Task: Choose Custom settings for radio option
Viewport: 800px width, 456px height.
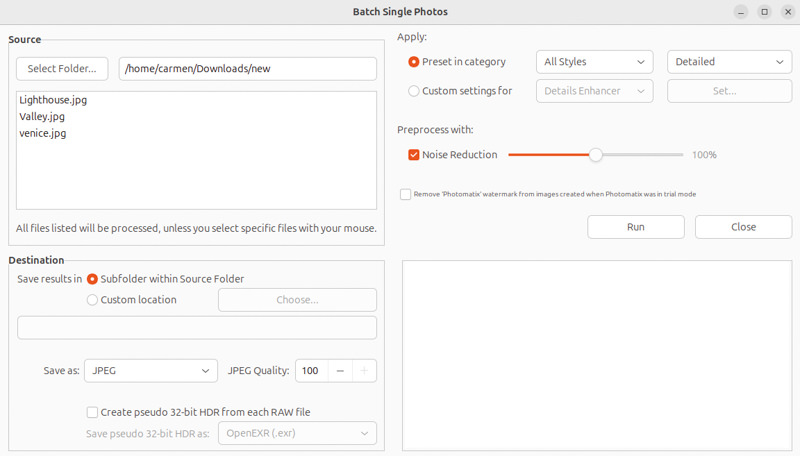Action: click(x=414, y=91)
